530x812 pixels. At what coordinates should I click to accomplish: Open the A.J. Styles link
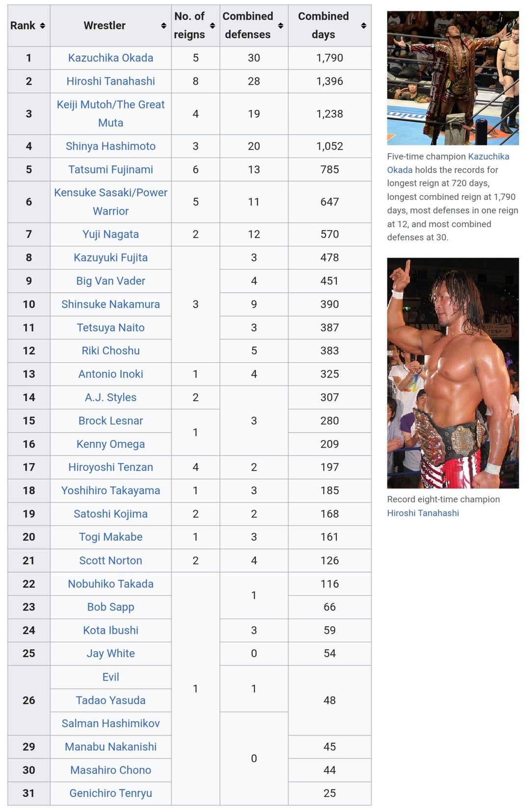point(110,398)
